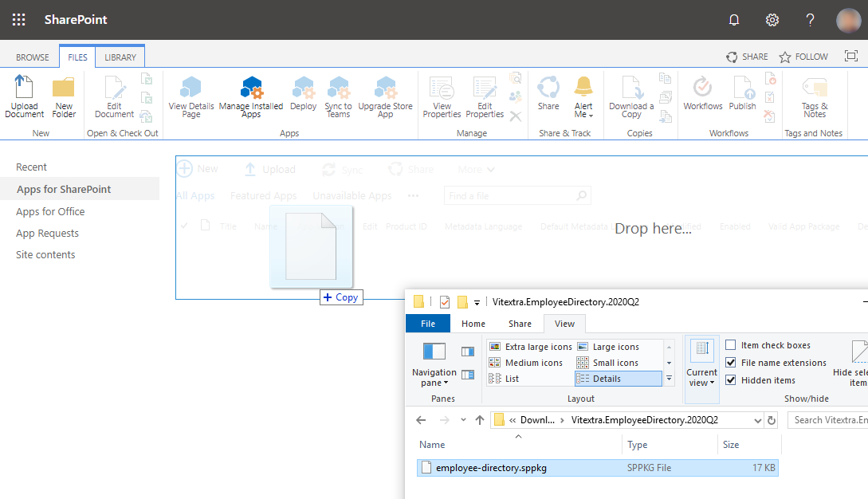Select Small icons layout
This screenshot has height=499, width=868.
608,363
